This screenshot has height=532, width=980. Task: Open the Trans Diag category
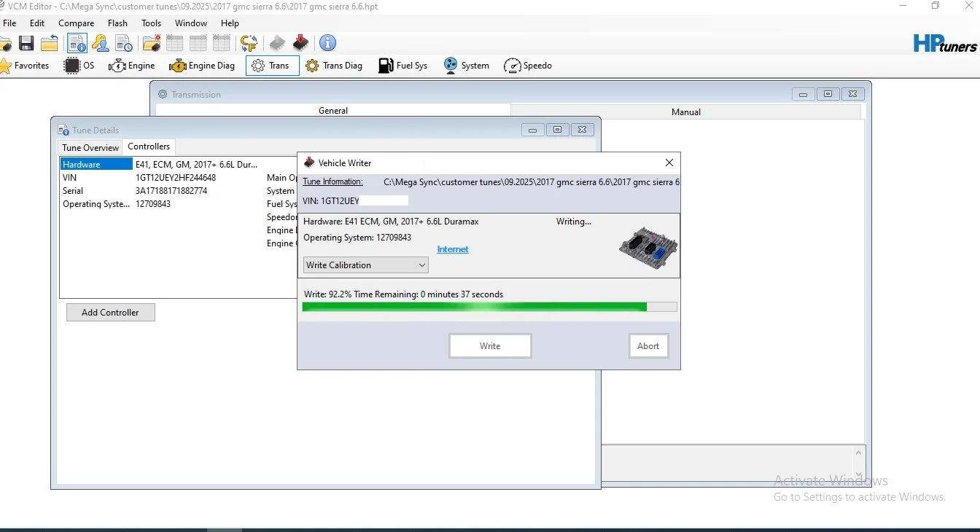point(334,66)
